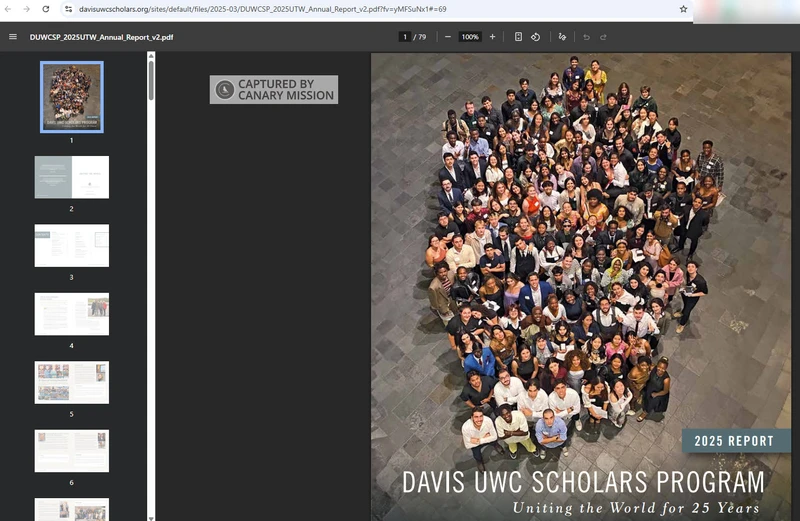Screen dimensions: 800x521
Task: Click the page number field showing 1
Action: (405, 37)
